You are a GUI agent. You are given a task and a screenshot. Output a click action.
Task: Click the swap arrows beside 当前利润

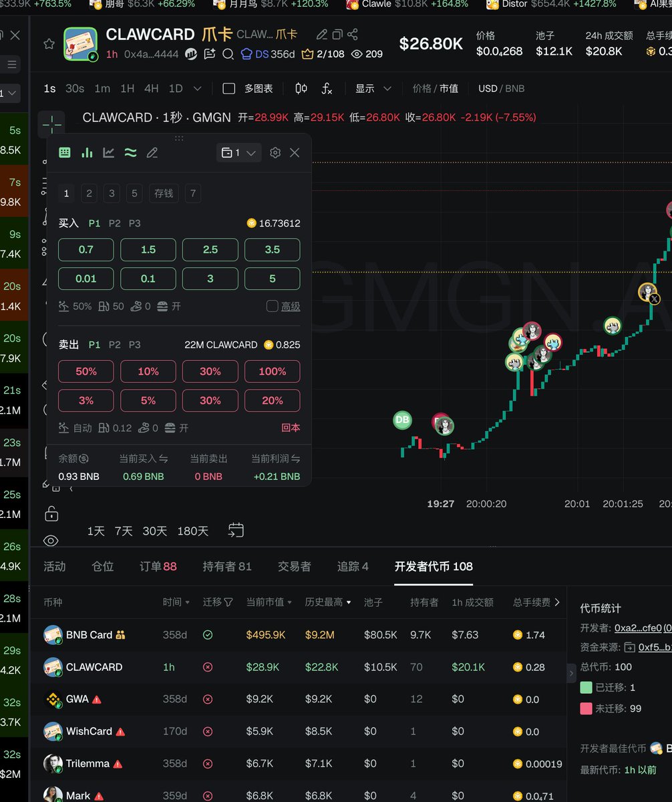click(296, 459)
